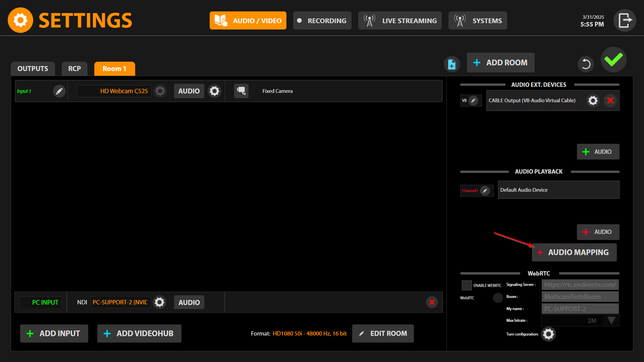Switch to the RECORDING tab

click(322, 21)
